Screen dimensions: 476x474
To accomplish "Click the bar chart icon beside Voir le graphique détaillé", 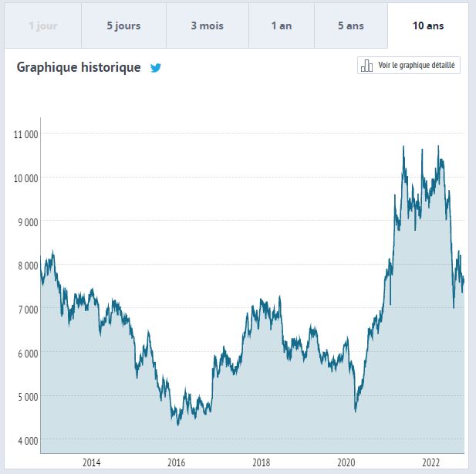I will (x=367, y=66).
